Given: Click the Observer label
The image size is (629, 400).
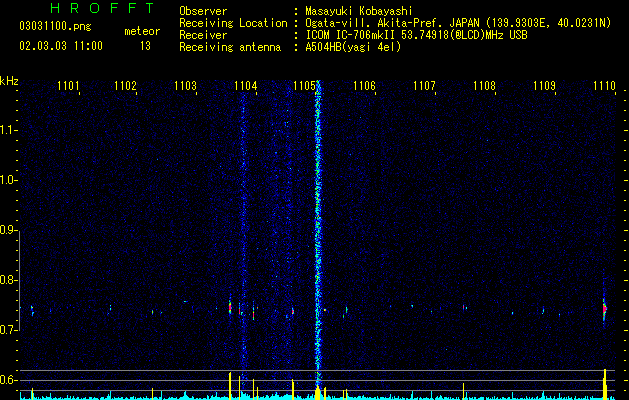Looking at the screenshot, I should pos(203,11).
